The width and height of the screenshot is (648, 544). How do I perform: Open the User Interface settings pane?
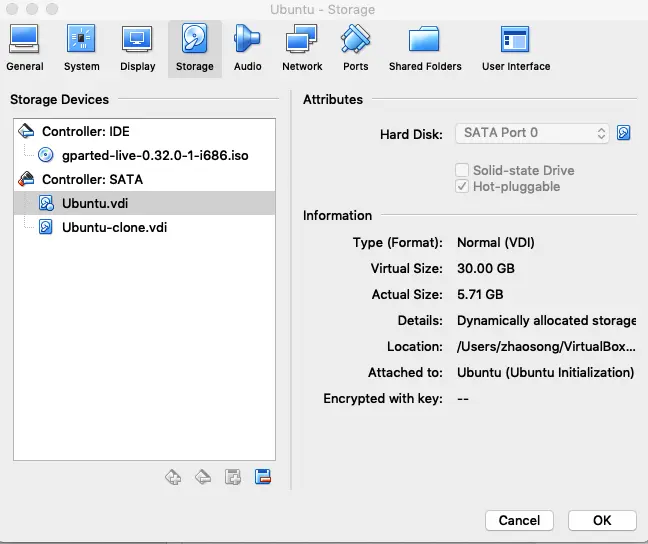tap(516, 49)
